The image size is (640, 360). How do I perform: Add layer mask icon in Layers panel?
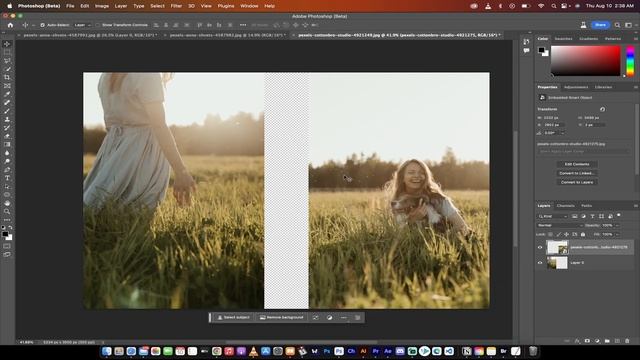click(x=587, y=340)
